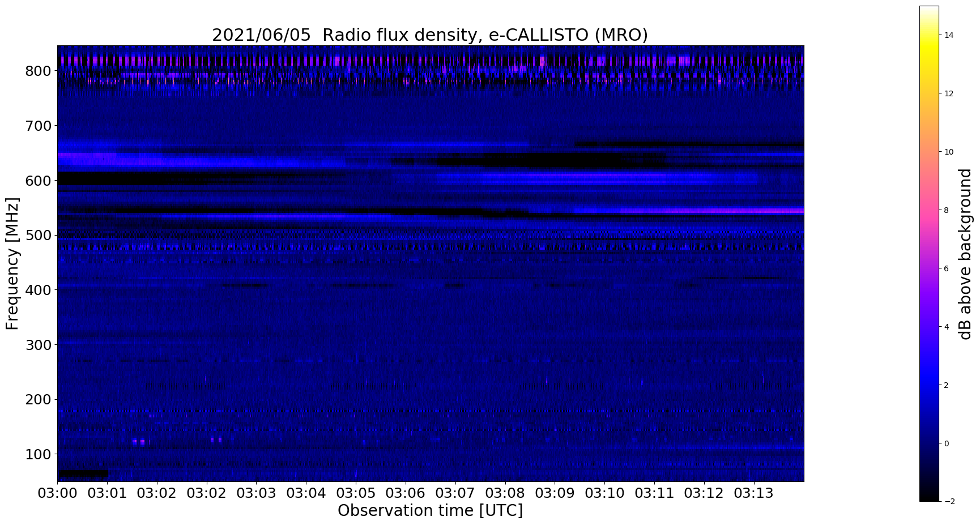The image size is (980, 525).
Task: Select the colorbar tick label 6
Action: pyautogui.click(x=947, y=268)
